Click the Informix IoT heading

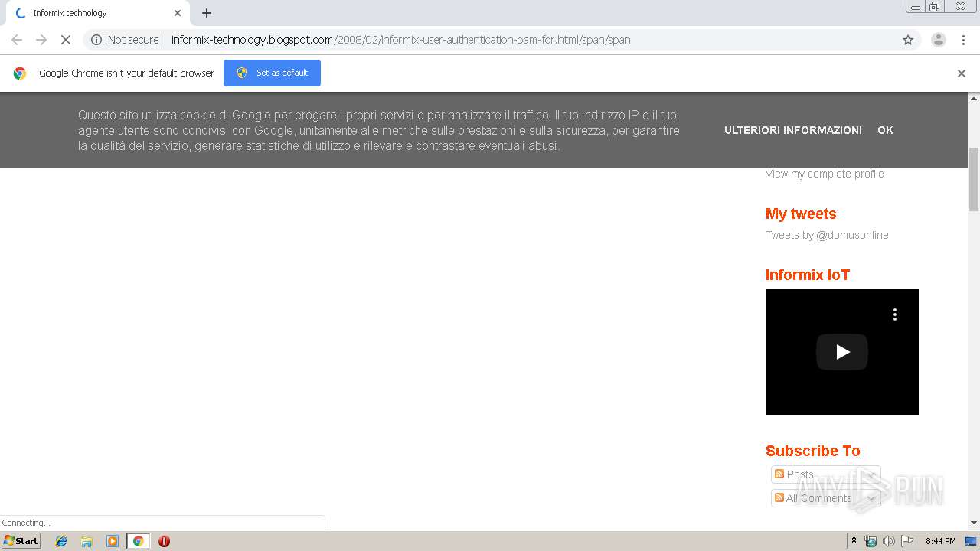808,275
